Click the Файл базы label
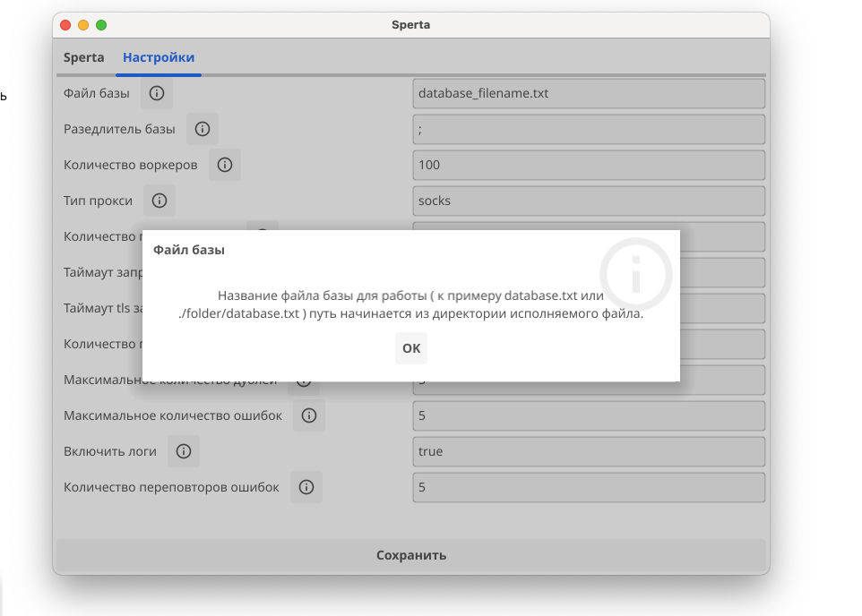Screen dimensions: 862x616 pos(96,93)
